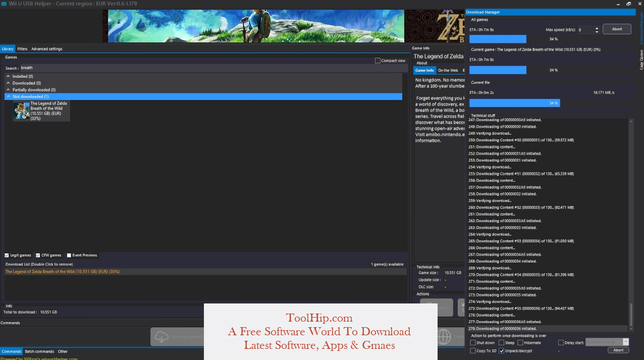Toggle the CFW games checkbox

(x=38, y=255)
